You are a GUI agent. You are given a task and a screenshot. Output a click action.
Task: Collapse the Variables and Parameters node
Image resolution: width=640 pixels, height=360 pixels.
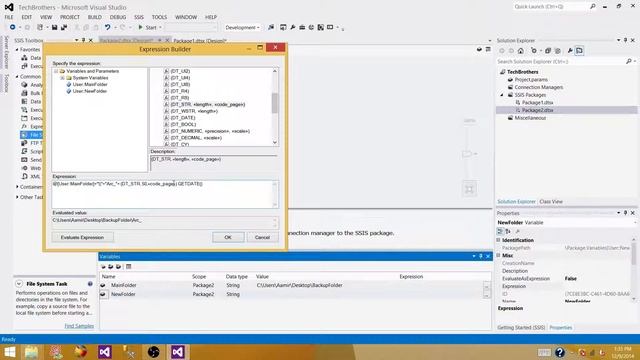[56, 71]
